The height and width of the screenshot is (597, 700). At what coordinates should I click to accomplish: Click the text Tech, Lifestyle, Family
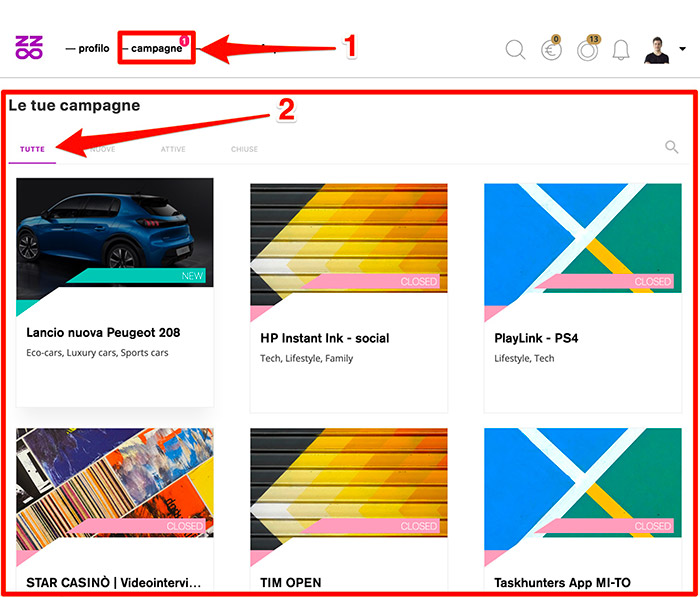tap(306, 359)
